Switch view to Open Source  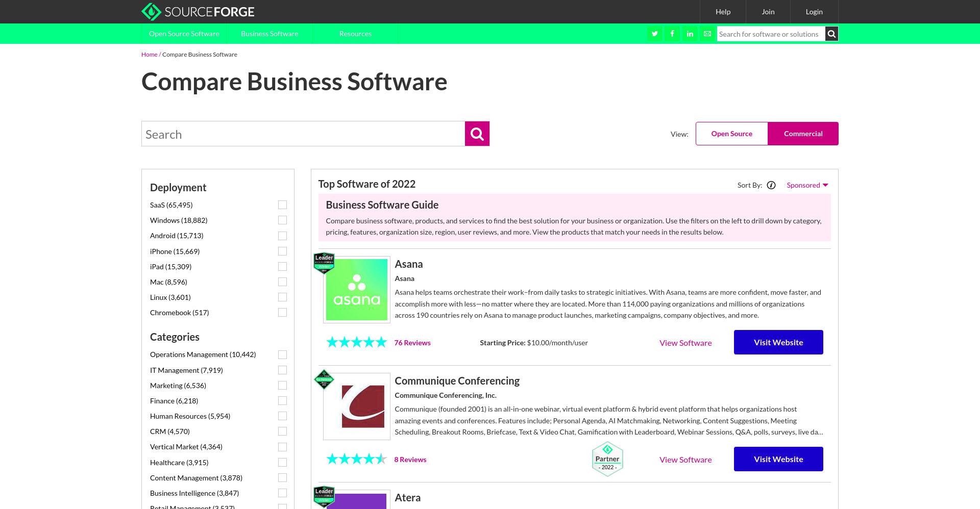click(732, 134)
